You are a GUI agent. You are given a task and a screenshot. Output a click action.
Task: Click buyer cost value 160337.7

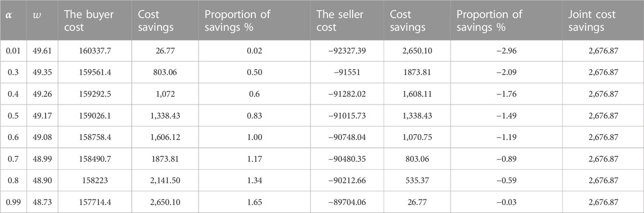coord(95,51)
